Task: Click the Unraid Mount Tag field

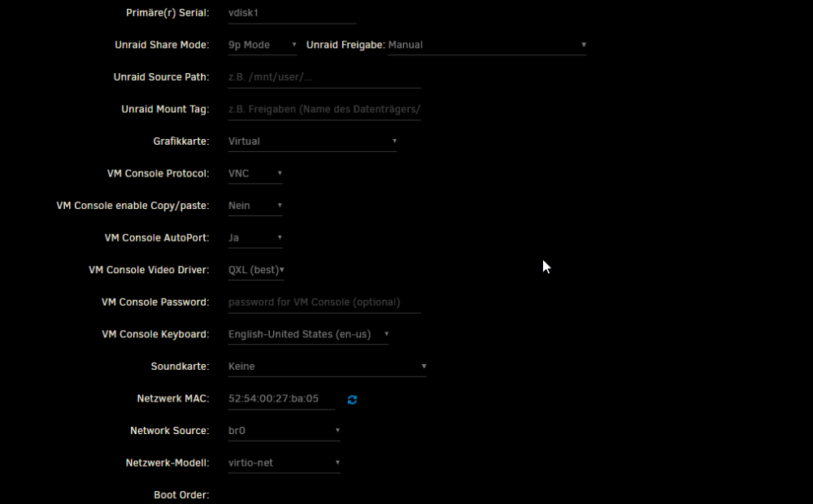Action: pyautogui.click(x=324, y=110)
